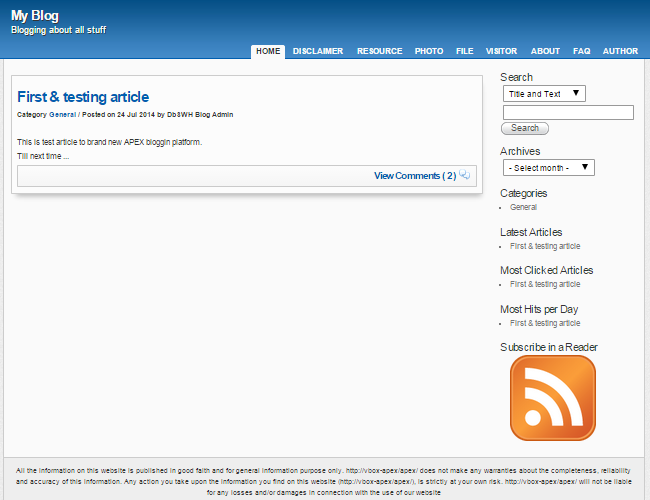Click the Blogging about all stuff tagline

(x=58, y=30)
